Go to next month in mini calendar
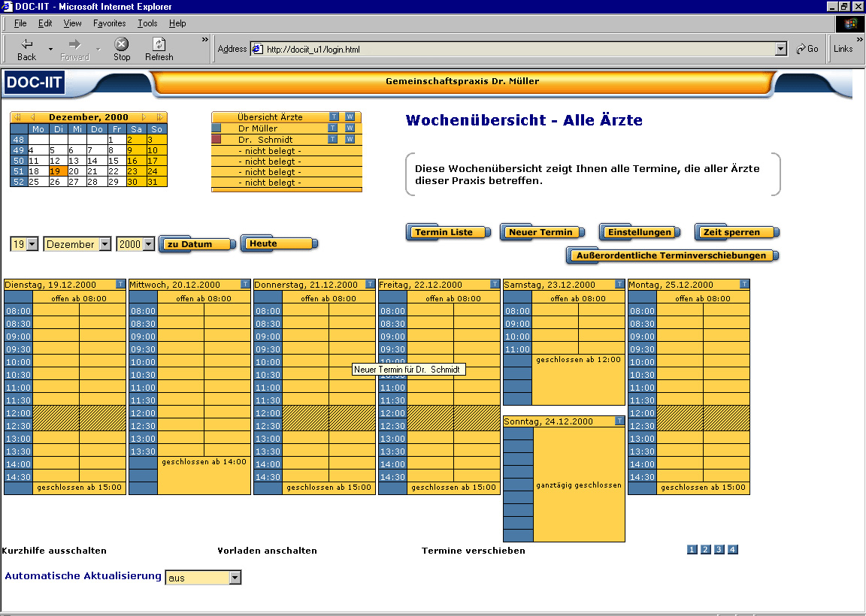Screen dimensions: 866x616 (144, 117)
